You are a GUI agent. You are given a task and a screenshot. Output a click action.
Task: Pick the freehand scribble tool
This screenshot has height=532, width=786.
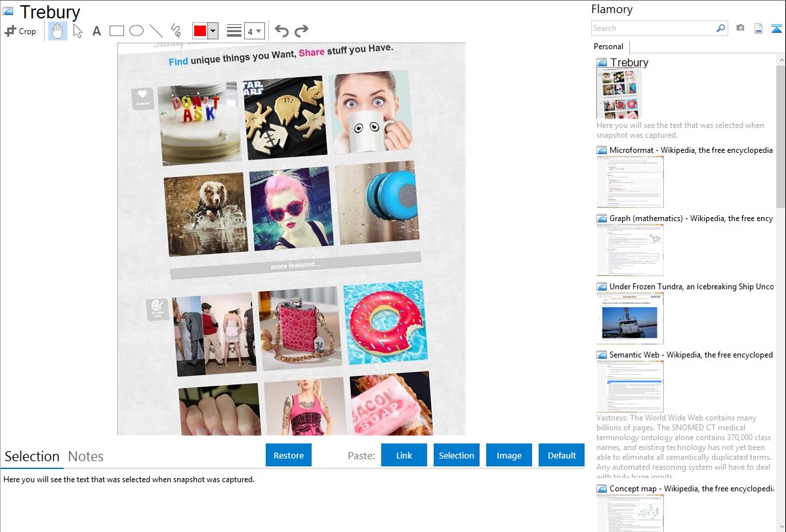[176, 31]
